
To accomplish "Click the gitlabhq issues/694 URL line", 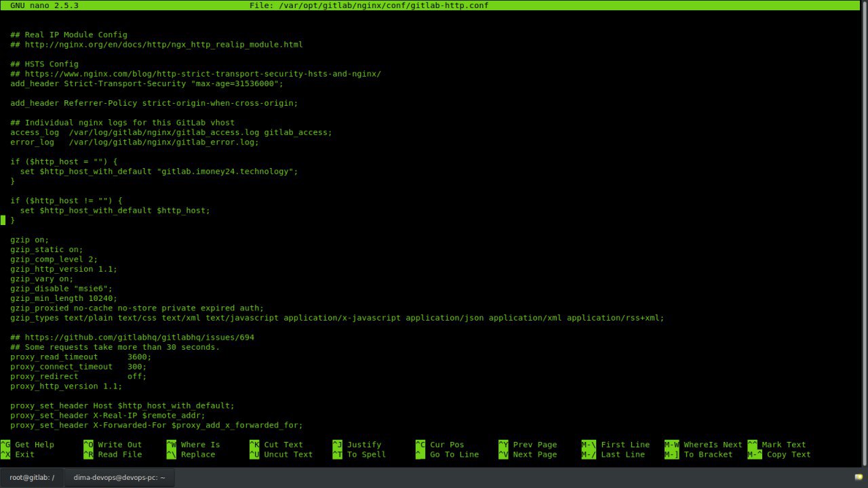I will coord(132,338).
